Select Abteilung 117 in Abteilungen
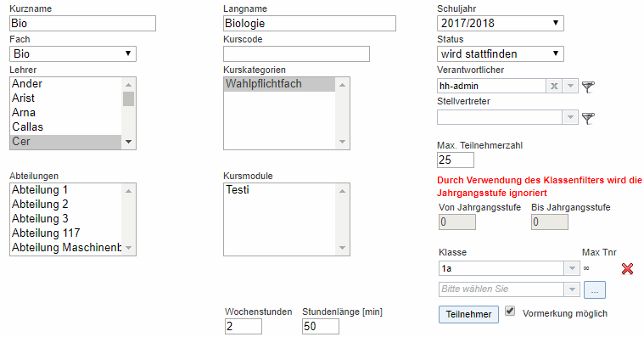Viewport: 644px width, 337px height. [65, 233]
